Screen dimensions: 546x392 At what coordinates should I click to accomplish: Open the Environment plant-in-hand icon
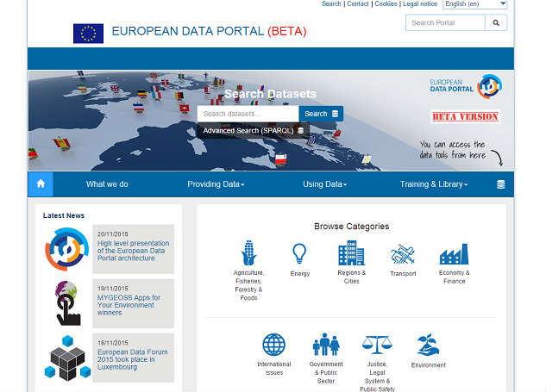pos(429,345)
